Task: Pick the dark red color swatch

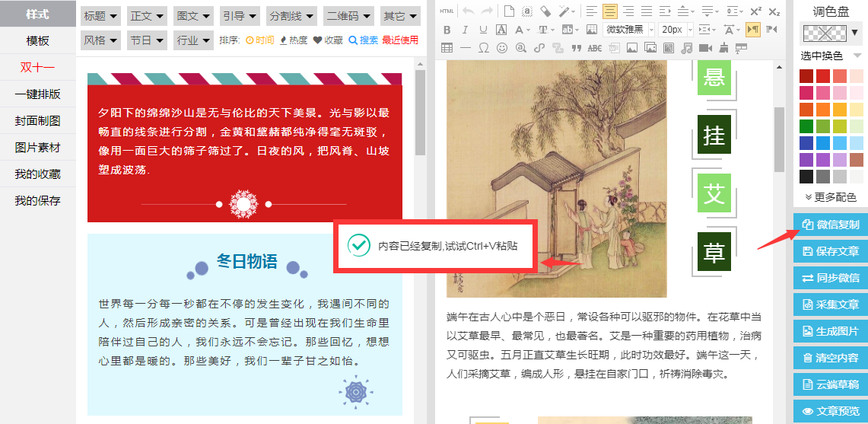Action: tap(806, 76)
